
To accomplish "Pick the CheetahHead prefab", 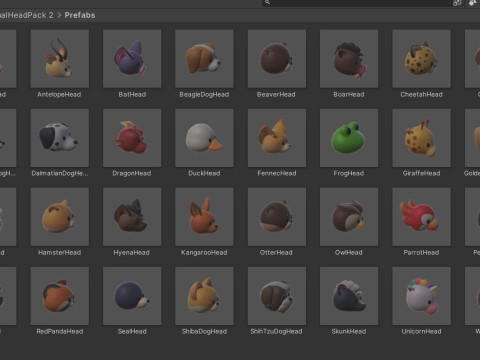I will pos(421,59).
